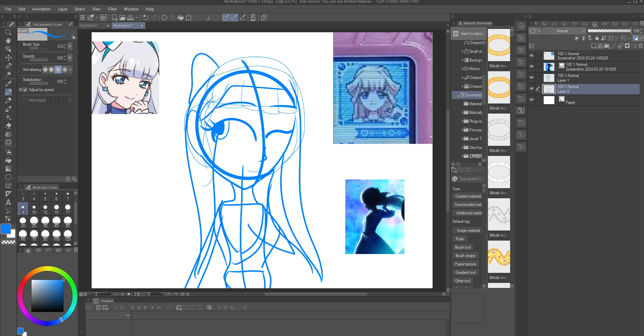The width and height of the screenshot is (644, 336).
Task: Click the Brush shape button in search filters
Action: tap(465, 255)
